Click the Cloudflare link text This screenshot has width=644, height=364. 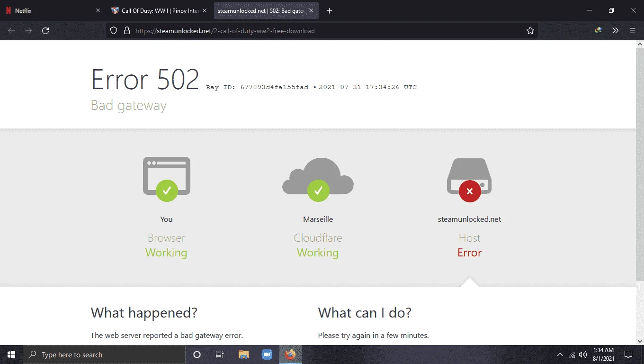[318, 238]
